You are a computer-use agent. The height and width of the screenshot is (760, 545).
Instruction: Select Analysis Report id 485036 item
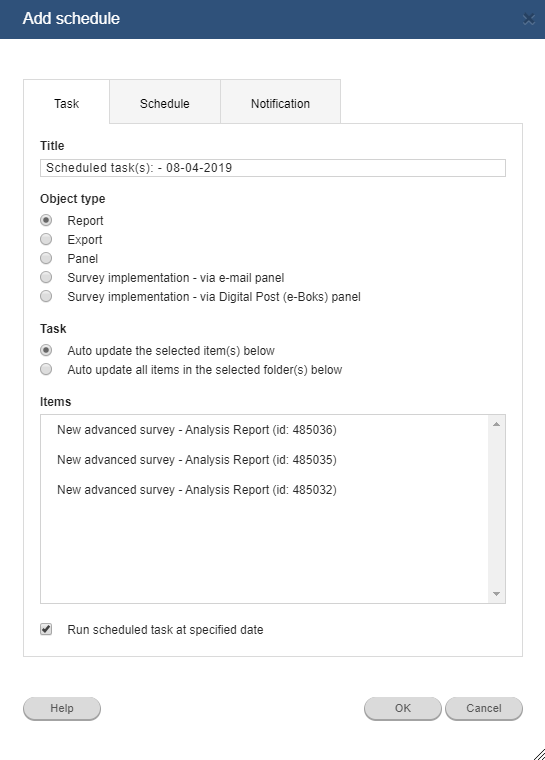[x=197, y=430]
